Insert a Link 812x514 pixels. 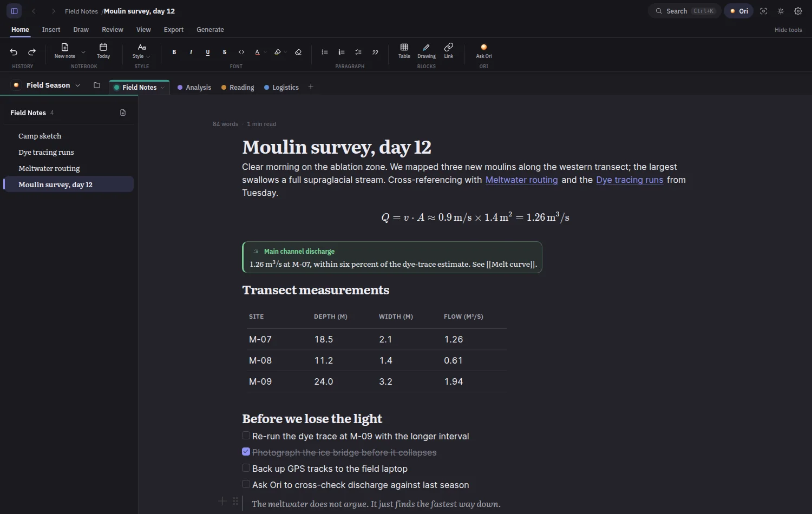pos(449,51)
